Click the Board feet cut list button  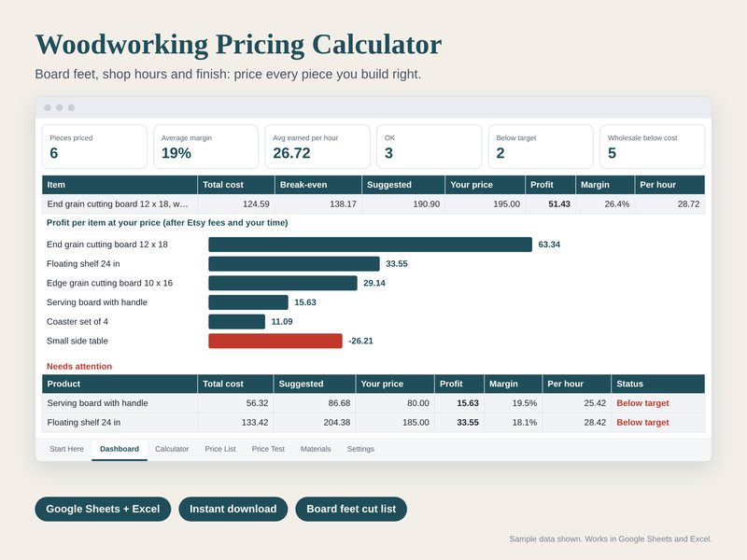tap(351, 509)
